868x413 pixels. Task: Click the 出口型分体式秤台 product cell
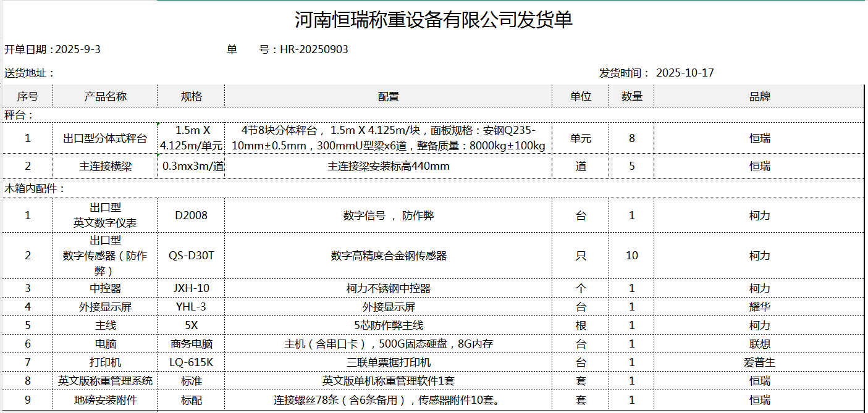pos(105,138)
